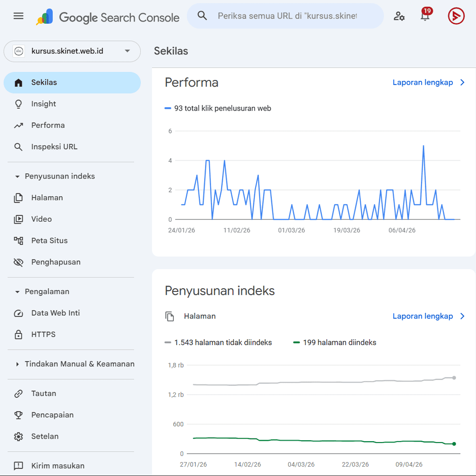Open Performa Laporan lengkap link
The image size is (476, 476).
pyautogui.click(x=423, y=83)
